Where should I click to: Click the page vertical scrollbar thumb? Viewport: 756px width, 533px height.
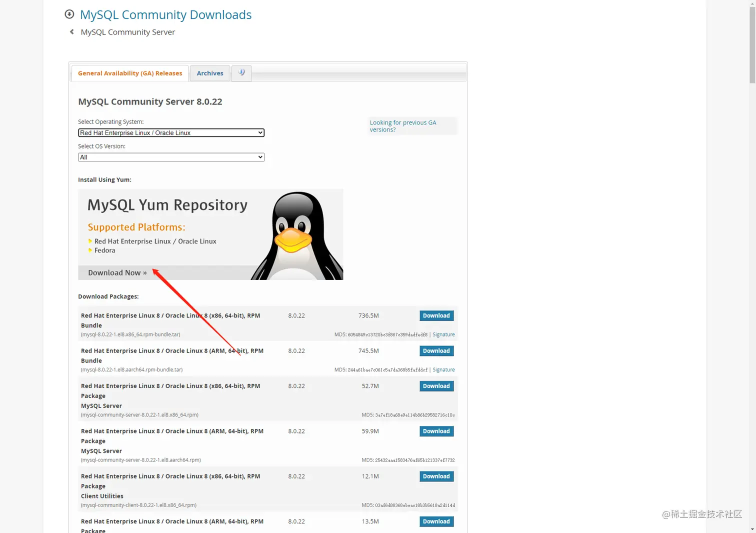752,45
